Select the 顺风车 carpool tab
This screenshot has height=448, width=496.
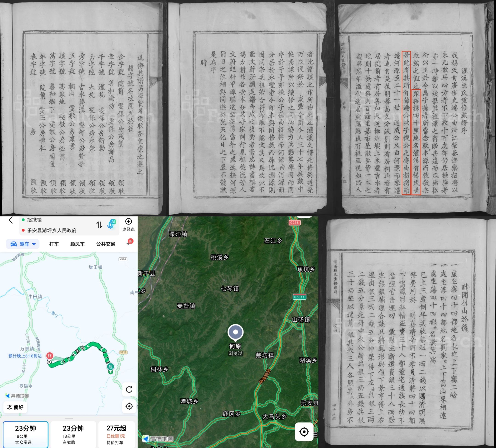click(x=77, y=244)
